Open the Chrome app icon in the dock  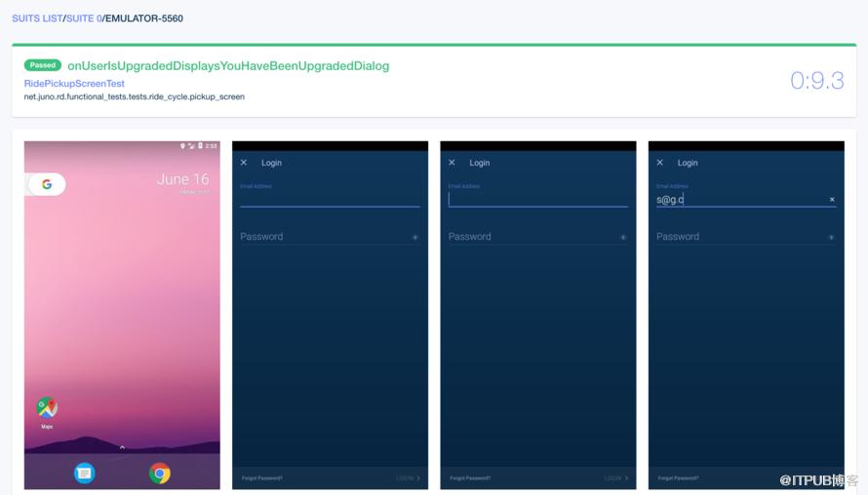(x=159, y=474)
